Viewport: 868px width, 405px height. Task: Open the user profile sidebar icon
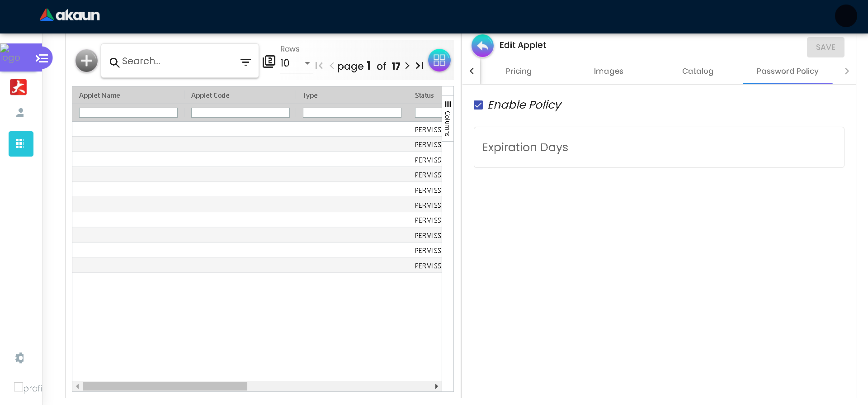[20, 113]
